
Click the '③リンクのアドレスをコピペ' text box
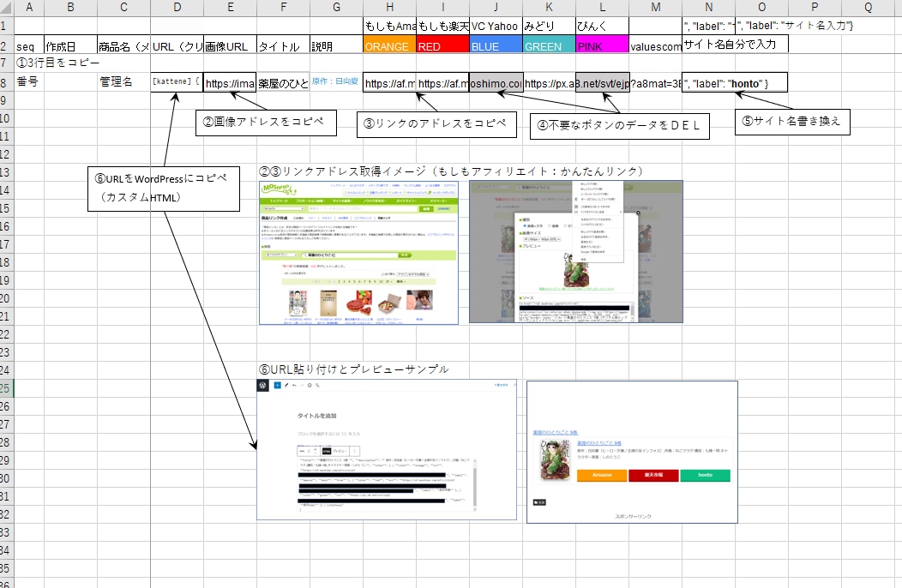tap(436, 124)
